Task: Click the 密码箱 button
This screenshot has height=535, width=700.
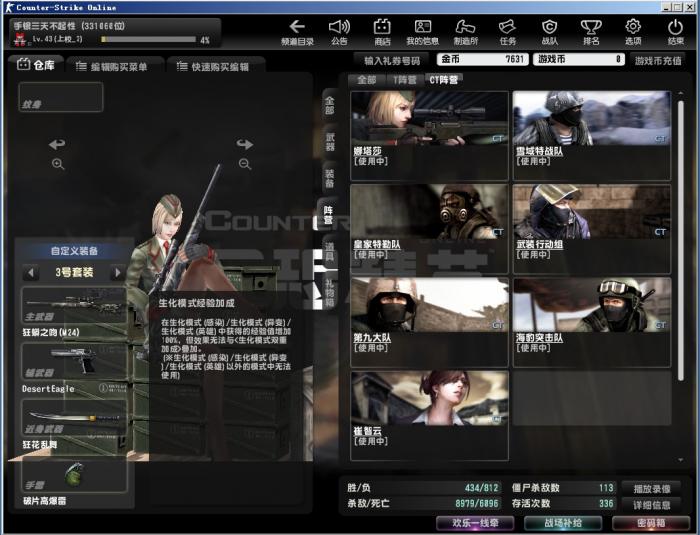Action: (651, 523)
